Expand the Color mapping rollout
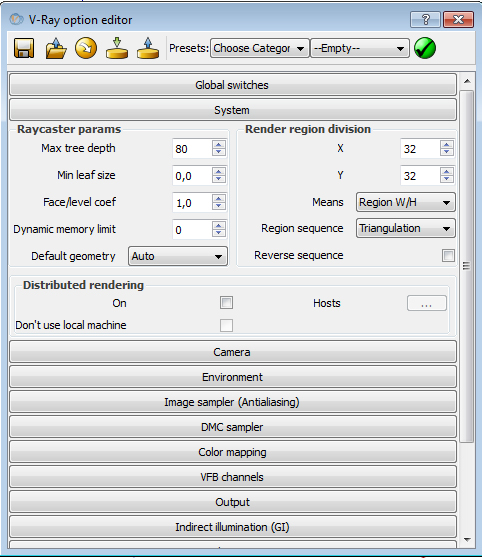 coord(233,452)
